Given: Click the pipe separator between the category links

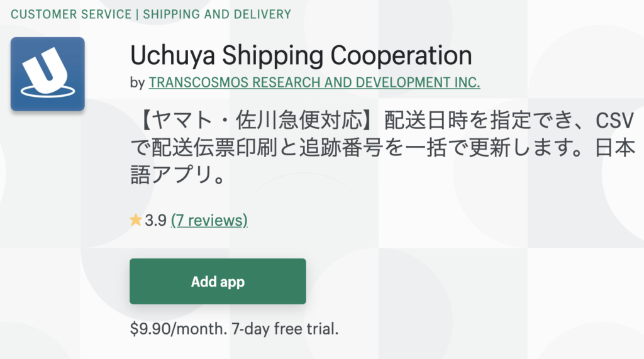Looking at the screenshot, I should pos(136,14).
